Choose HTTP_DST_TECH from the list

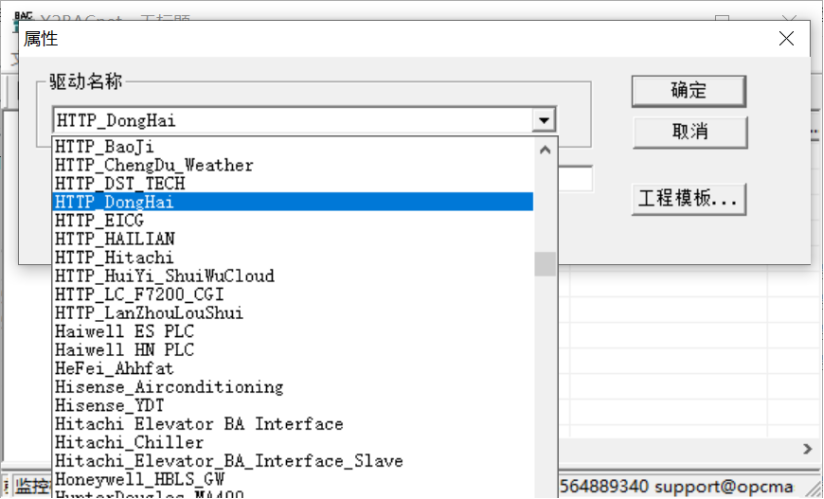[x=293, y=183]
